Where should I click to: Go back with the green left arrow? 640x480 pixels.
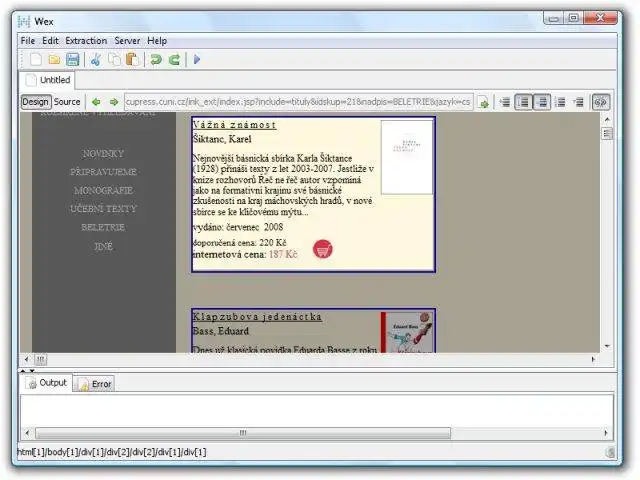pos(96,102)
